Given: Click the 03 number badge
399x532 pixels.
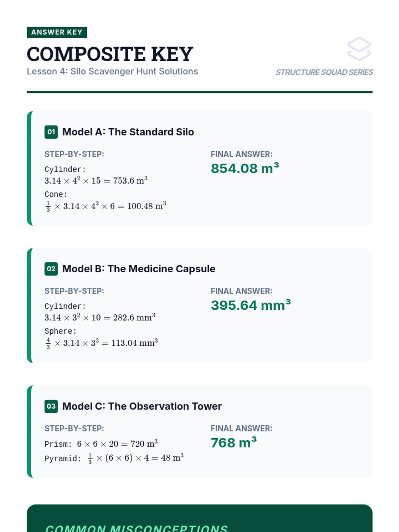Looking at the screenshot, I should click(x=51, y=406).
